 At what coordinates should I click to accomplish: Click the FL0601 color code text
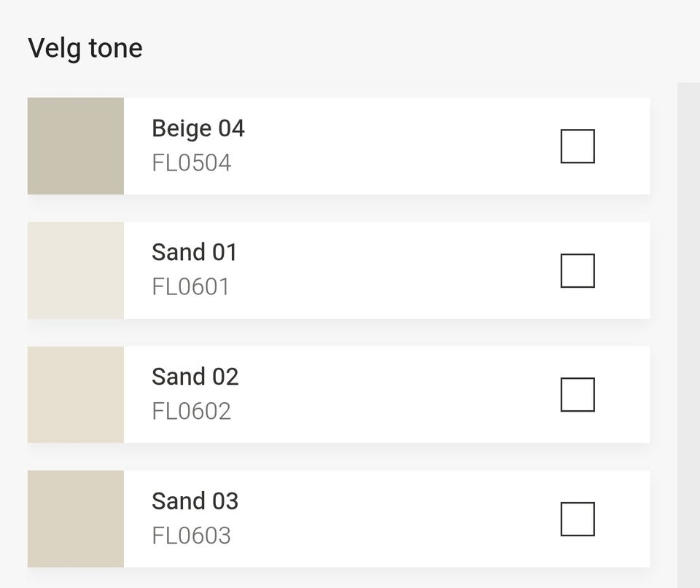pyautogui.click(x=191, y=287)
